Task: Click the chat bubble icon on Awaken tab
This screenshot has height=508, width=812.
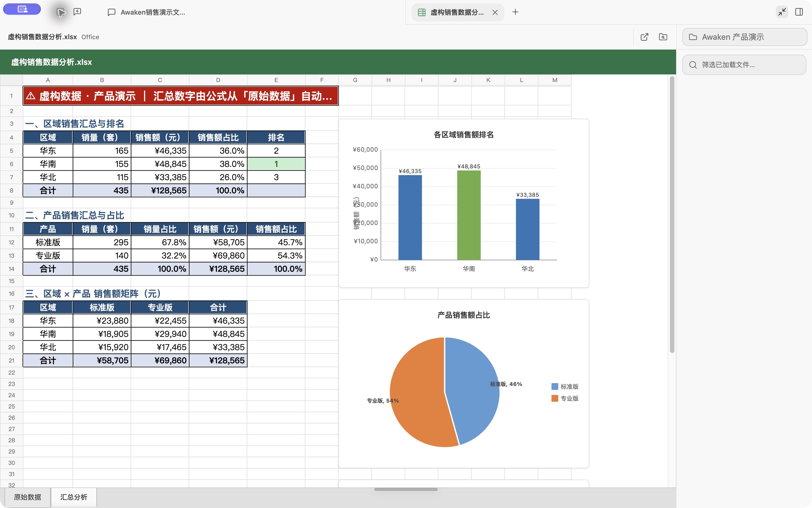Action: pyautogui.click(x=112, y=12)
